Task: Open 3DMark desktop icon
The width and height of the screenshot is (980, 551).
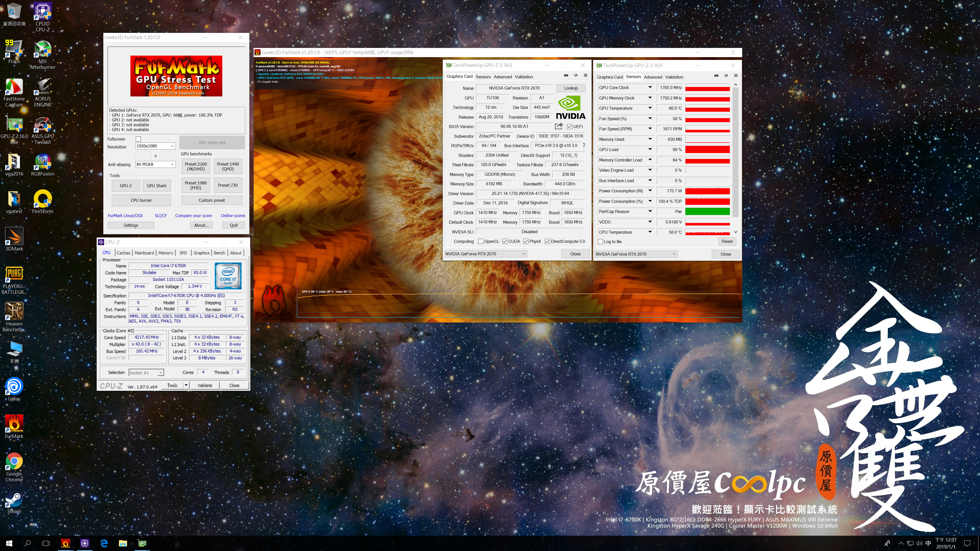Action: (x=14, y=240)
